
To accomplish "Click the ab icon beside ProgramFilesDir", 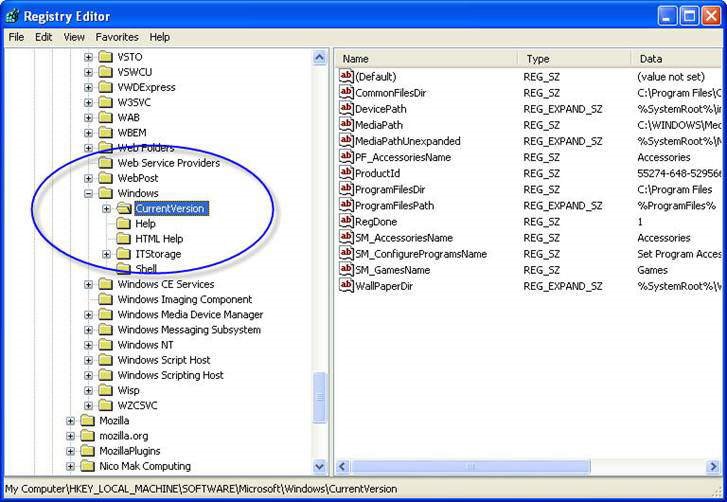I will tap(346, 189).
